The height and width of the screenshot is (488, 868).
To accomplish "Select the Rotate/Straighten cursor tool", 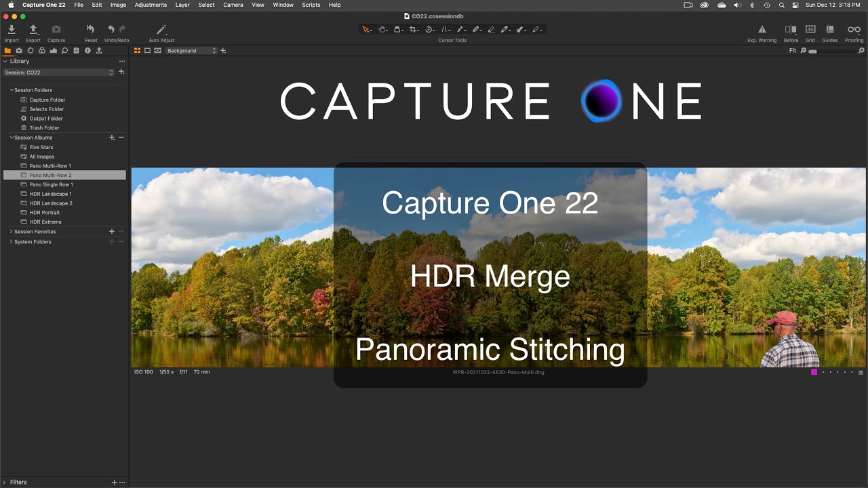I will (x=429, y=29).
